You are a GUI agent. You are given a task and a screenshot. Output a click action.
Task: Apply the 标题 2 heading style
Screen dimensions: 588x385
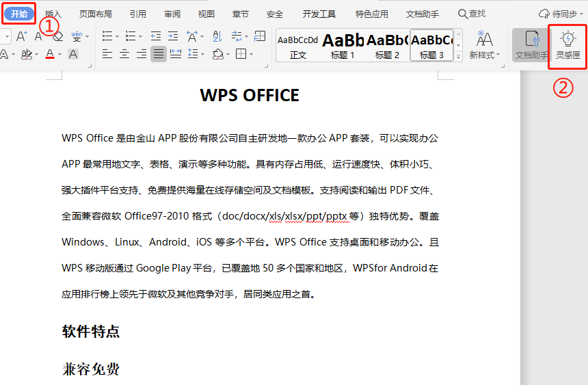(388, 45)
